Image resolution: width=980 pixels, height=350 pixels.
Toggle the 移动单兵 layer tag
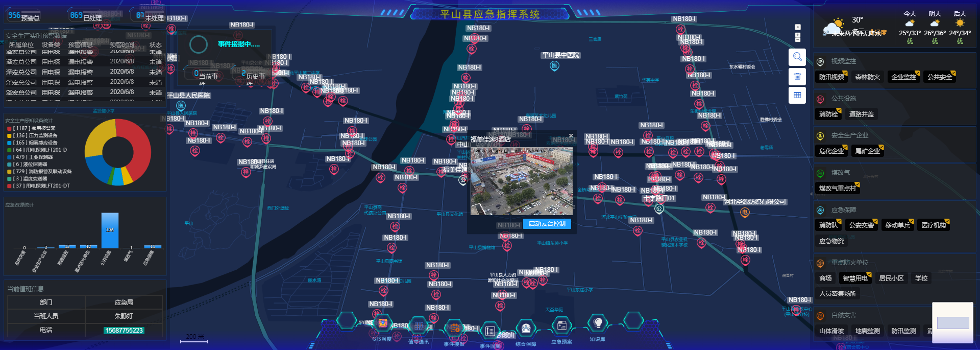(x=897, y=225)
